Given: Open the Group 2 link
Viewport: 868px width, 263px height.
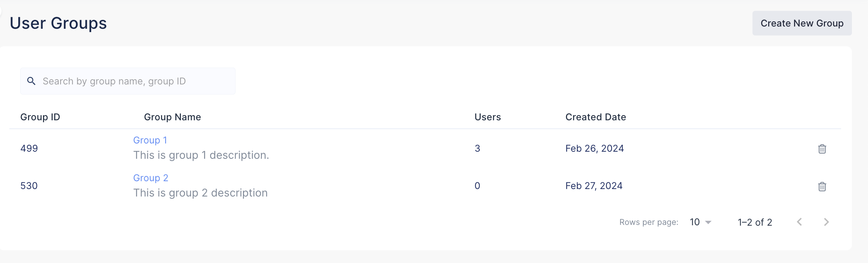Looking at the screenshot, I should pyautogui.click(x=151, y=178).
